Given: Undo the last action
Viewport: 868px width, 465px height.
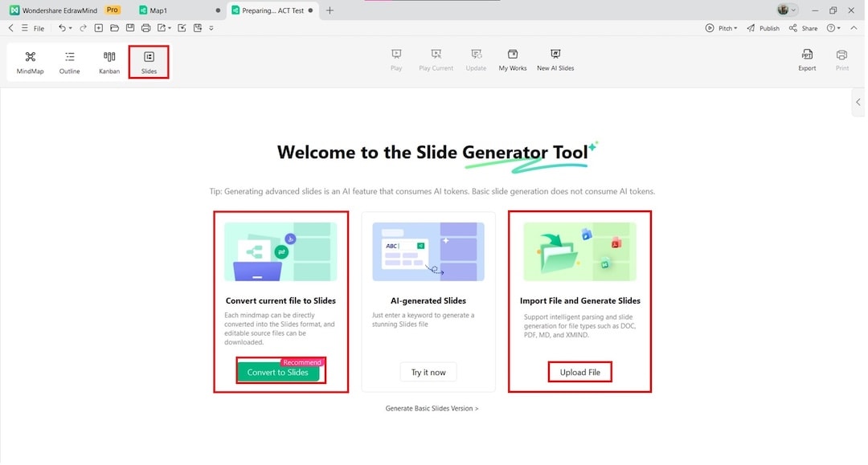Looking at the screenshot, I should [63, 27].
